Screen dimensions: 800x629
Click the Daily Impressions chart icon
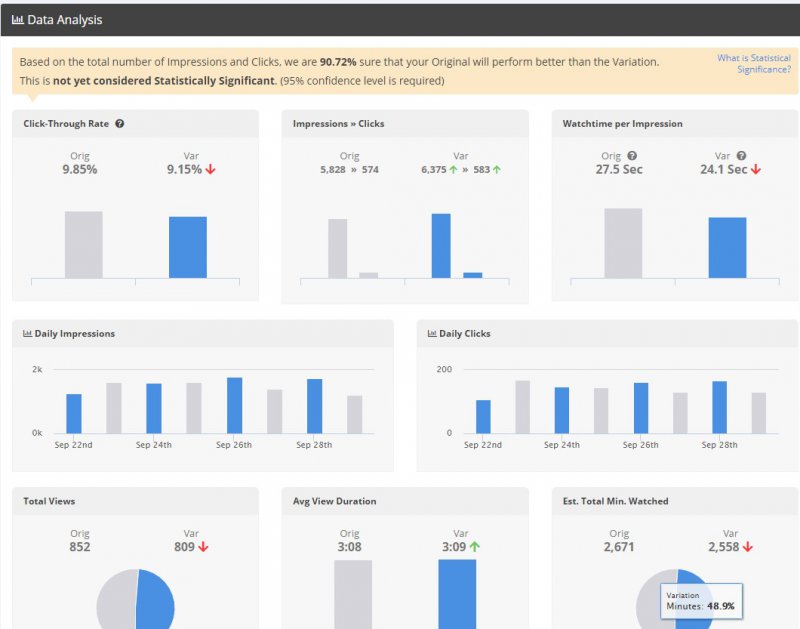pyautogui.click(x=28, y=334)
